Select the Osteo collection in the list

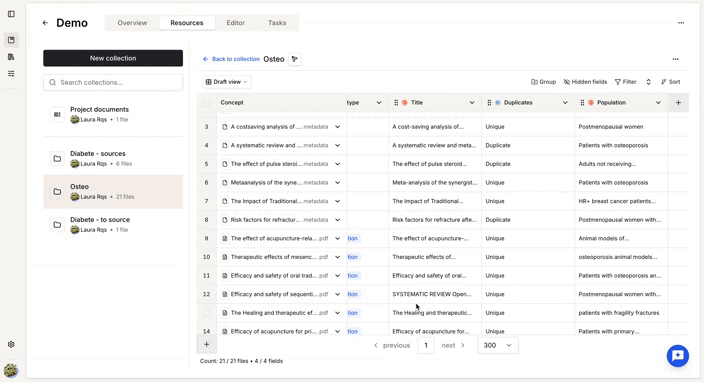[x=113, y=192]
